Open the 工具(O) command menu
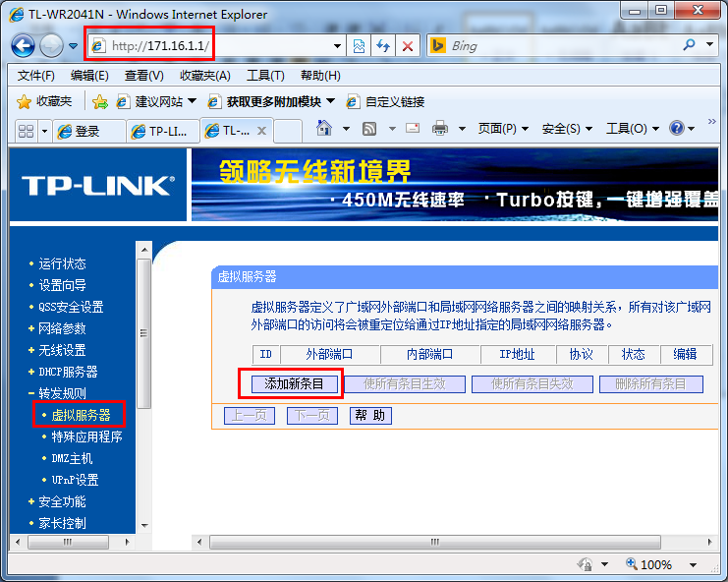 (x=633, y=129)
